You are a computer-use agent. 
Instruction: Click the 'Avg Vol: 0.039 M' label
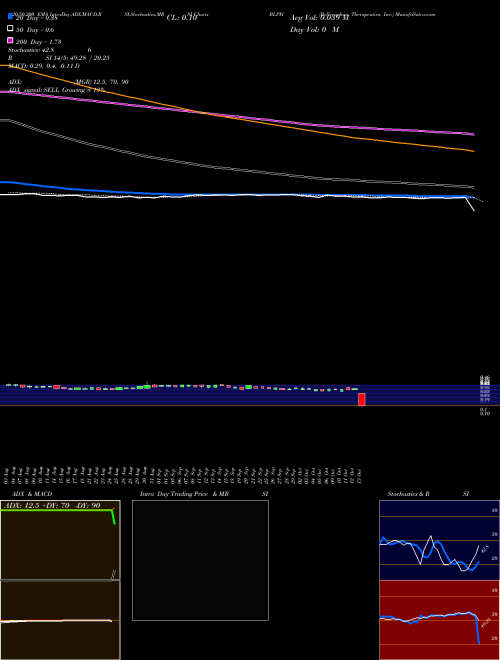[x=319, y=18]
